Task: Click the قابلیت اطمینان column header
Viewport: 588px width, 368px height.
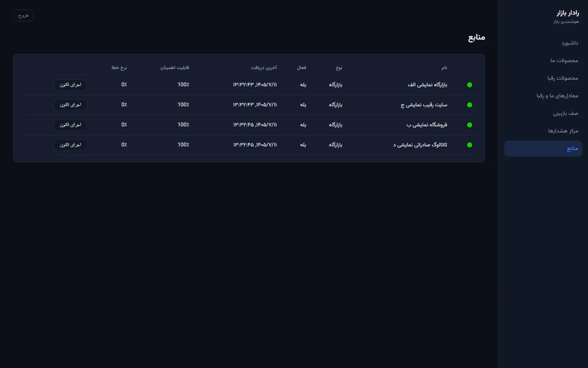Action: (x=175, y=68)
